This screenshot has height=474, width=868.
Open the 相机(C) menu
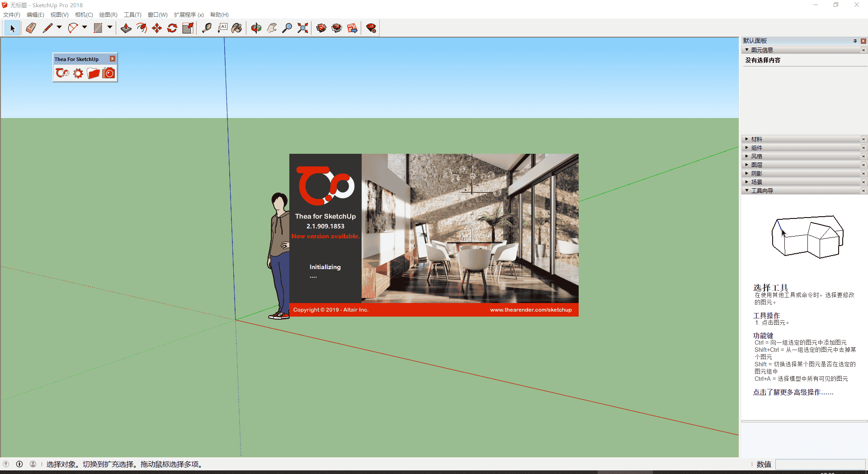84,15
